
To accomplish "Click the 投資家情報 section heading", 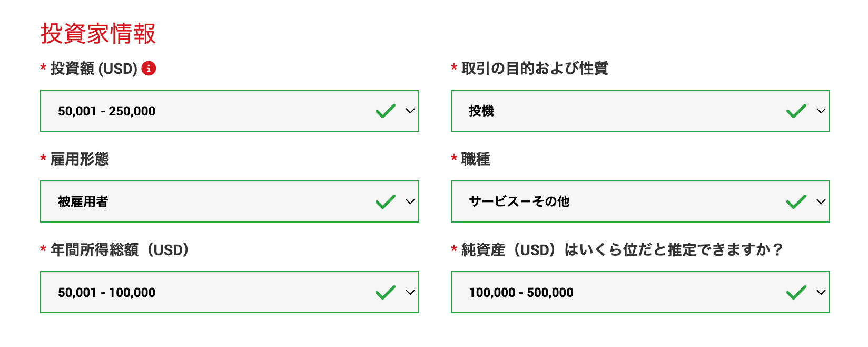I will (98, 34).
